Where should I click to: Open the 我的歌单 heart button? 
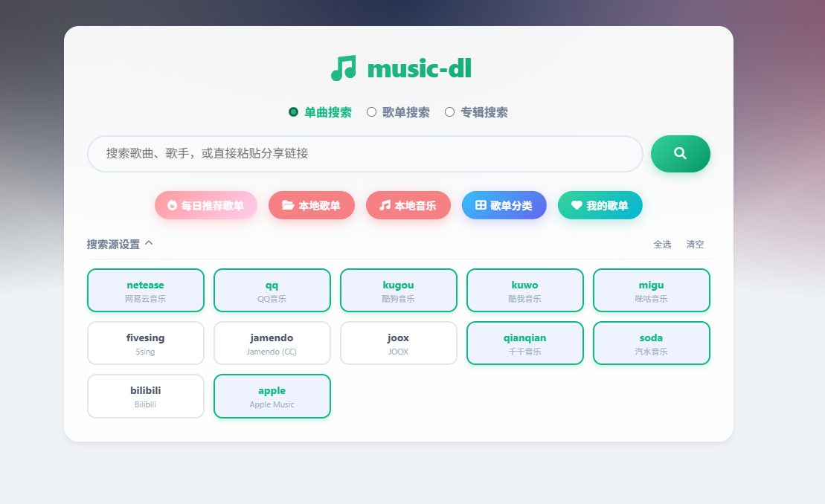(x=600, y=205)
